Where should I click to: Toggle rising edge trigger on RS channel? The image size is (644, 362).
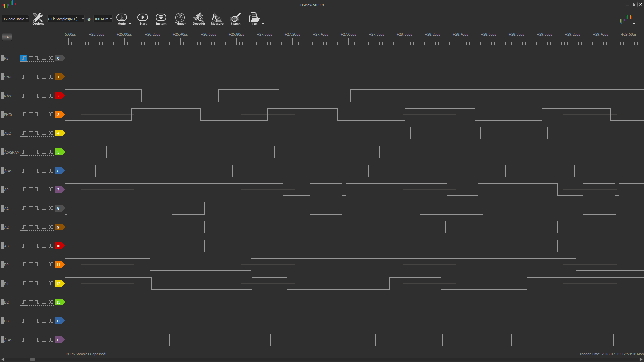coord(24,58)
